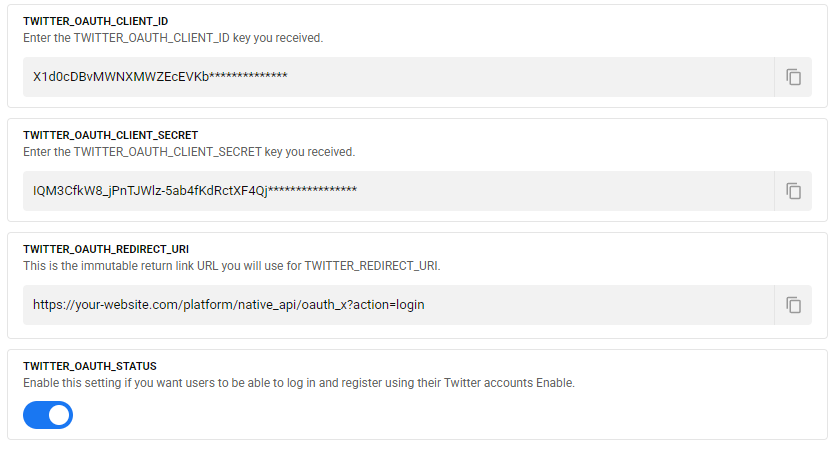836x449 pixels.
Task: Copy the TWITTER_OAUTH_CLIENT_ID value
Action: (x=793, y=77)
